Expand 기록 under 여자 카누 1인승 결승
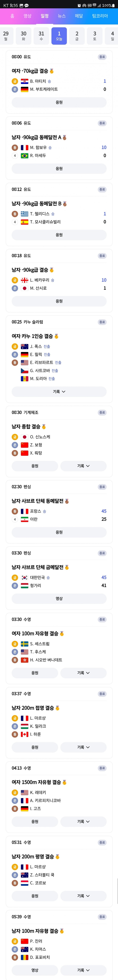The image size is (118, 980). tap(59, 392)
